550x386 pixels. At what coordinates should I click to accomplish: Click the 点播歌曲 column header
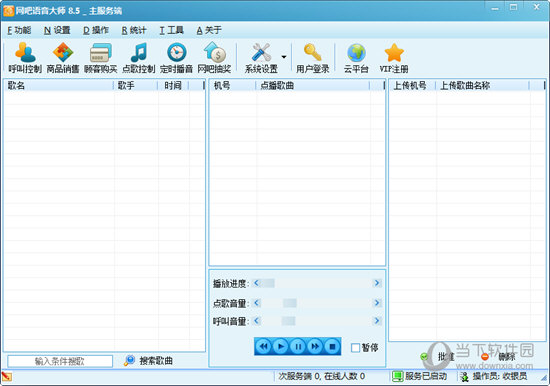313,85
